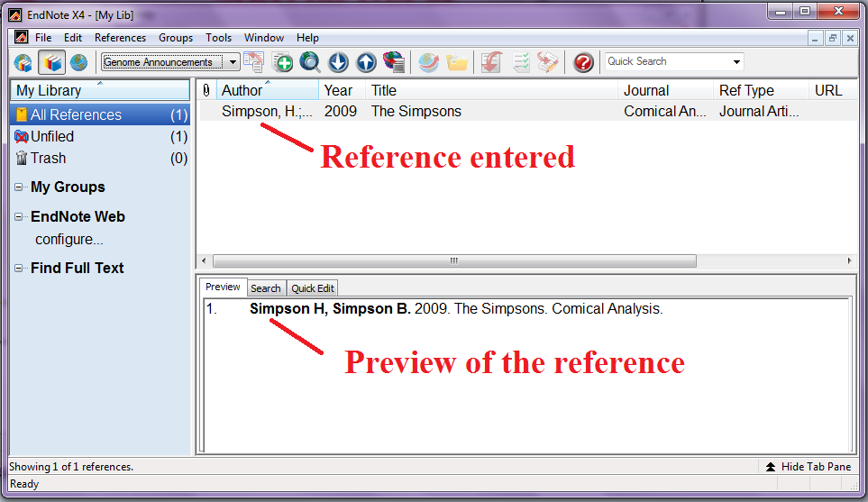The image size is (868, 502).
Task: Open the Quick Search dropdown arrow
Action: click(736, 62)
